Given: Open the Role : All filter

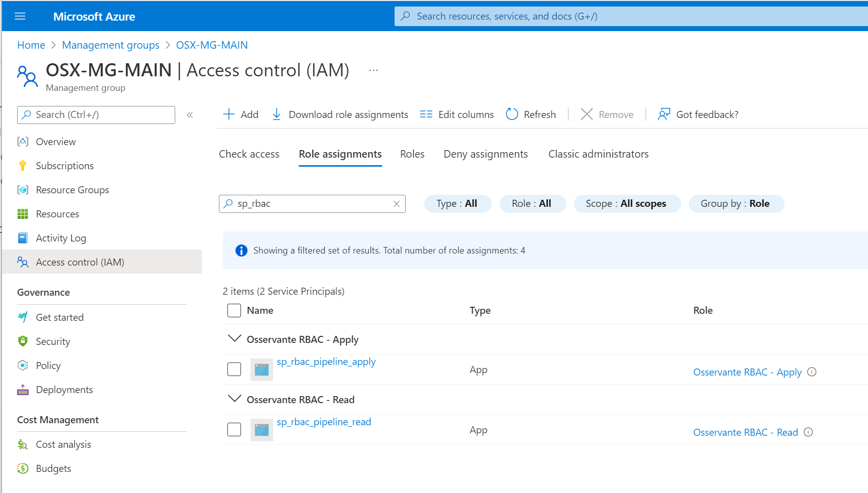Looking at the screenshot, I should point(533,204).
